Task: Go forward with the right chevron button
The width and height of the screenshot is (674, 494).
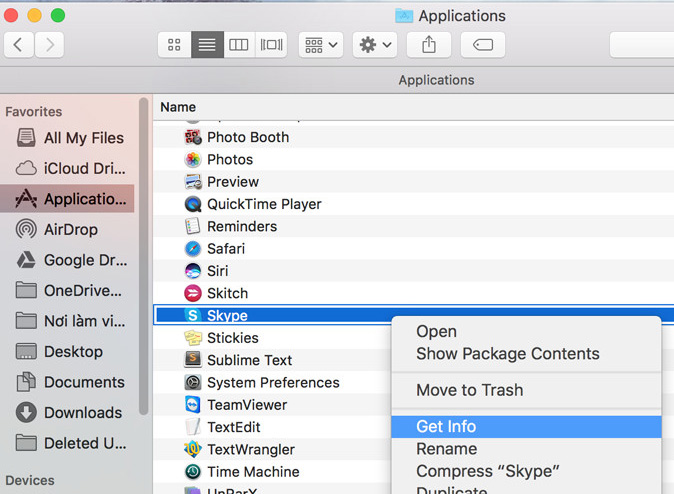Action: [x=49, y=45]
